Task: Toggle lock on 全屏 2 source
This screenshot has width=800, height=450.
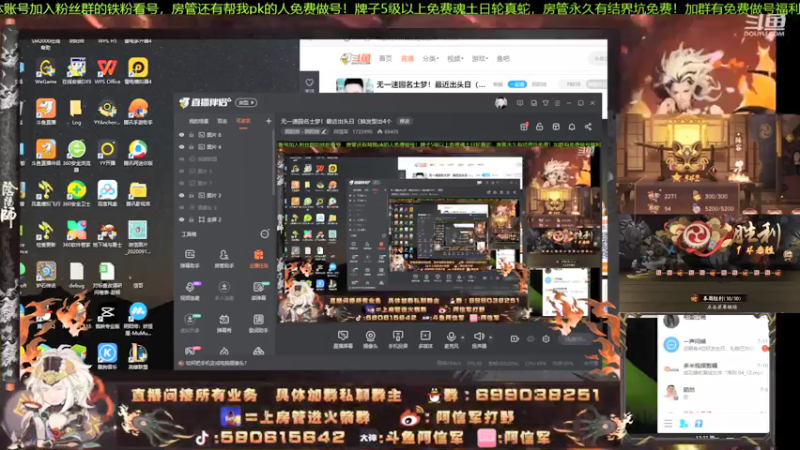Action: tap(191, 219)
